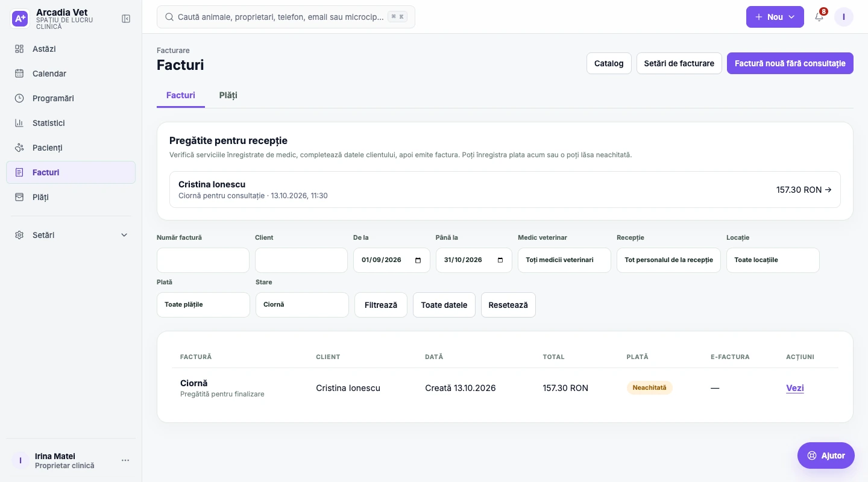868x482 pixels.
Task: Click Factură nouă fără consultație
Action: tap(790, 63)
